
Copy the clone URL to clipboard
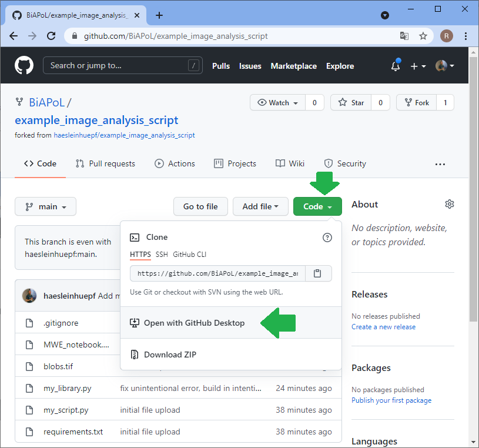(317, 273)
